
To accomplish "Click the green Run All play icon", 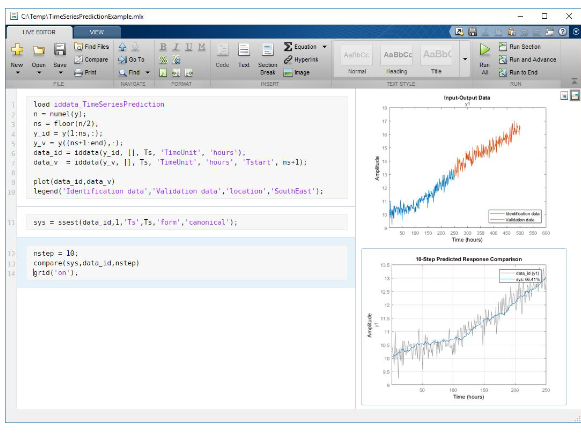I will (484, 49).
